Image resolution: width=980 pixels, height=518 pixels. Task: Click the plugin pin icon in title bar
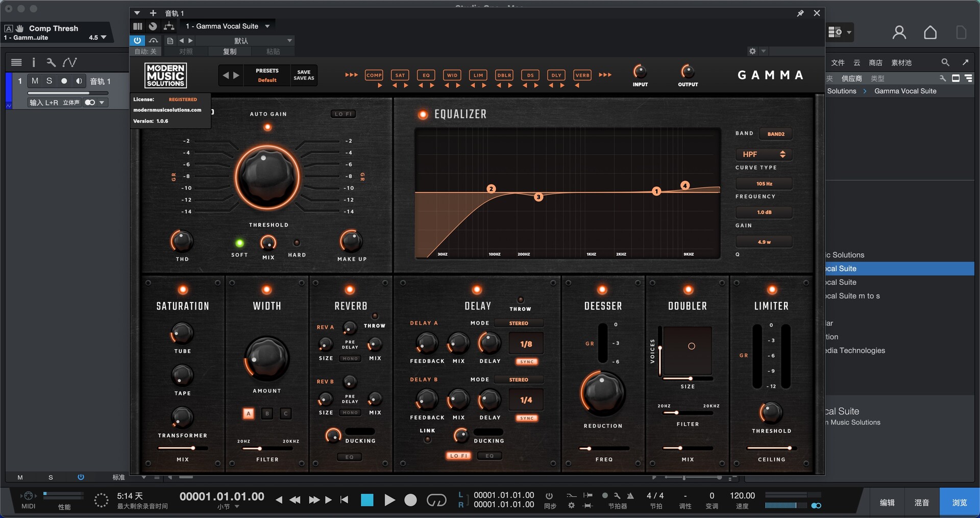(x=800, y=13)
